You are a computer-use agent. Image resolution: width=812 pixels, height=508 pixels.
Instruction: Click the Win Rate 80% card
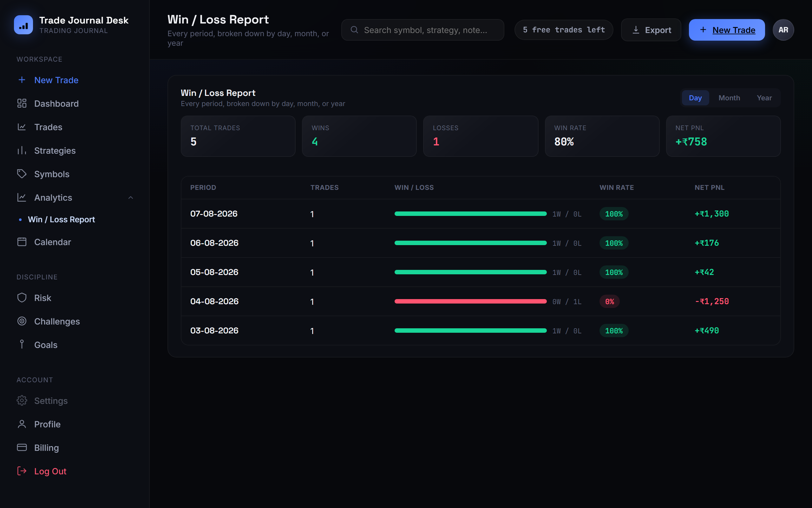pos(602,136)
